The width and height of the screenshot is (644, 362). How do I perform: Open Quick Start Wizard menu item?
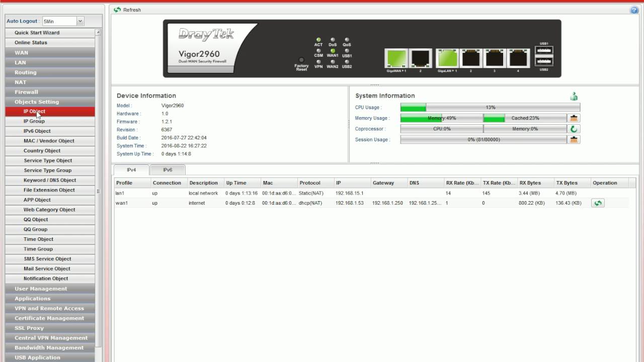(x=50, y=33)
